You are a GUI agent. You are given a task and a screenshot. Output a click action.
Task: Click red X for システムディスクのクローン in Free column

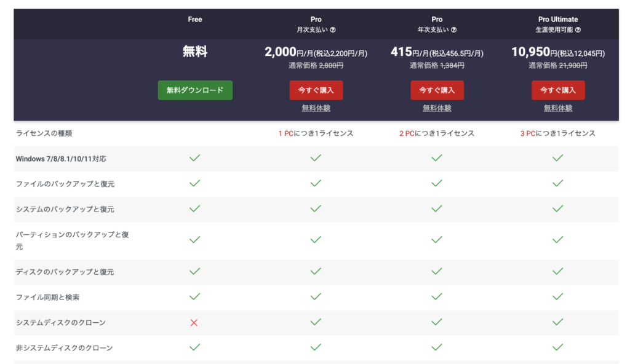(194, 323)
